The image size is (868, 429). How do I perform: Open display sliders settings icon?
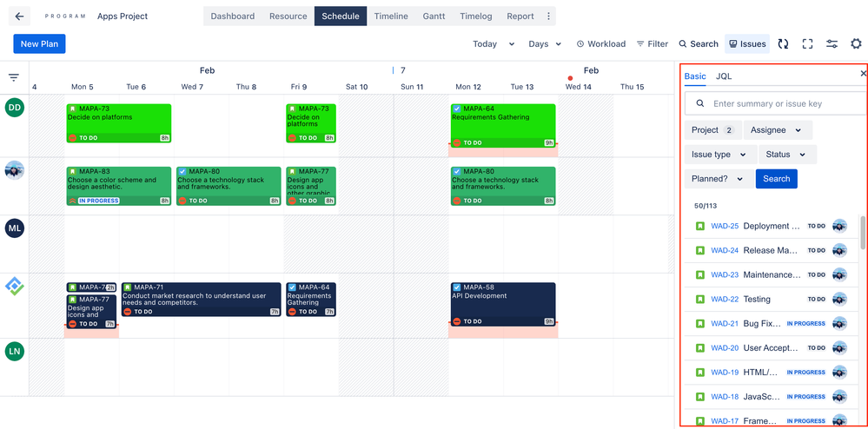click(832, 43)
